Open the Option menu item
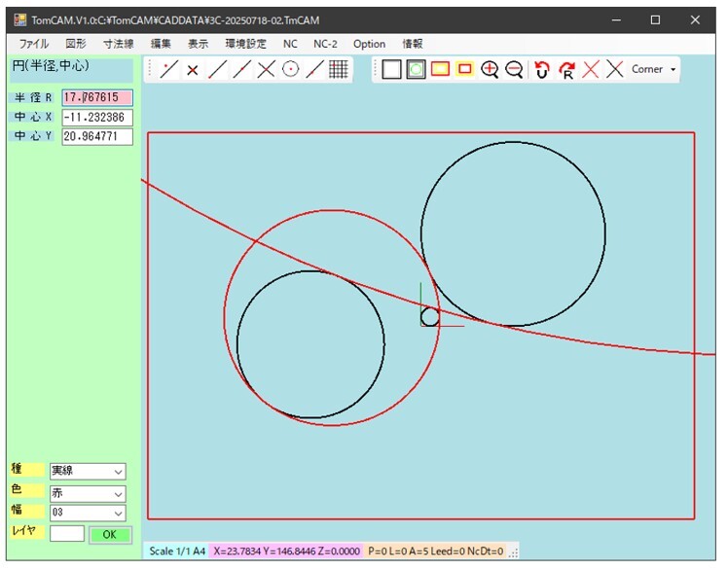Viewport: 728px width, 570px height. click(369, 44)
